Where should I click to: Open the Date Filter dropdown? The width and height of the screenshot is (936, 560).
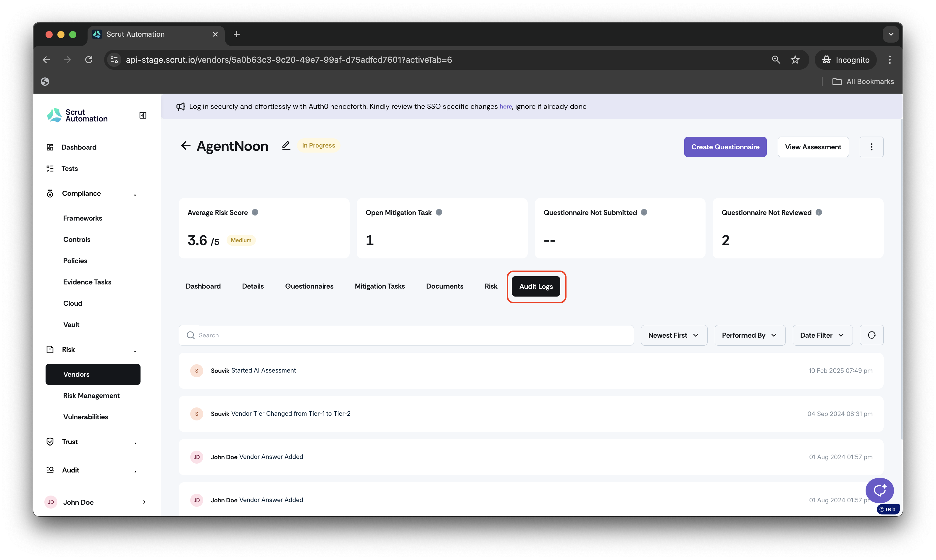click(822, 335)
